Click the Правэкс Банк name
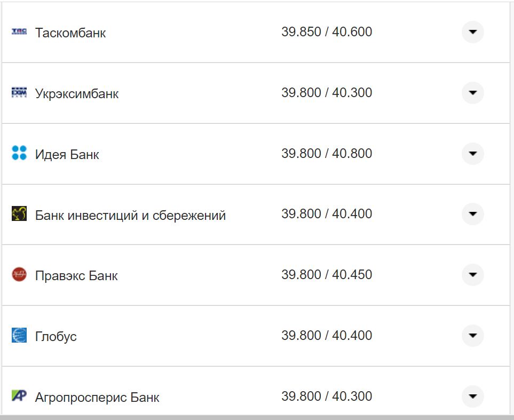The image size is (514, 420). (x=76, y=276)
